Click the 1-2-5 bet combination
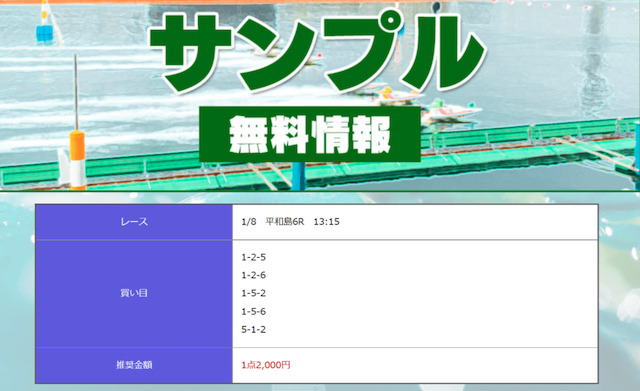The image size is (640, 391). (253, 257)
